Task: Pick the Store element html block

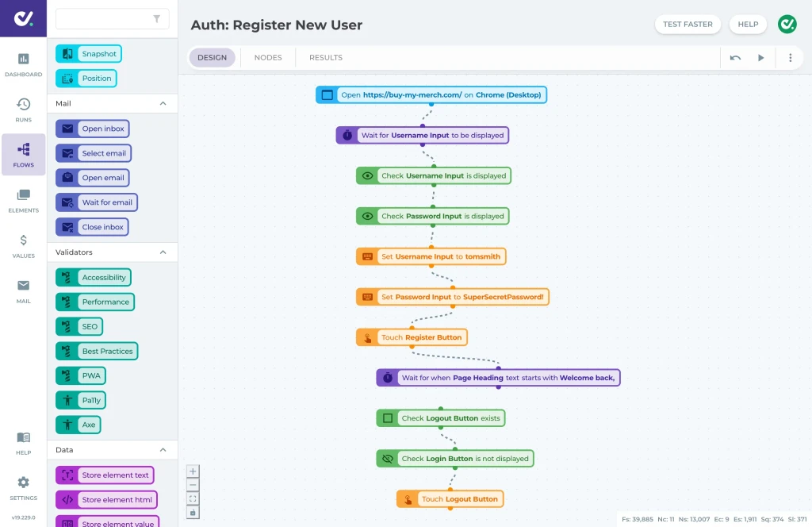Action: point(107,500)
